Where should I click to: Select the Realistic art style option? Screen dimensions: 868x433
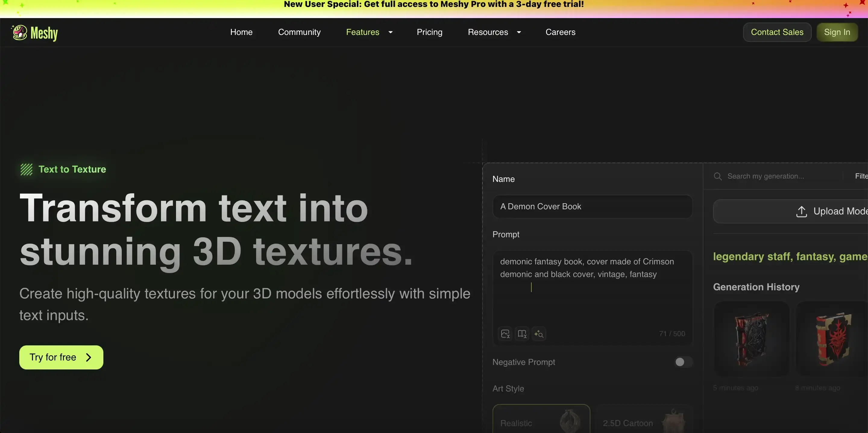pos(541,421)
